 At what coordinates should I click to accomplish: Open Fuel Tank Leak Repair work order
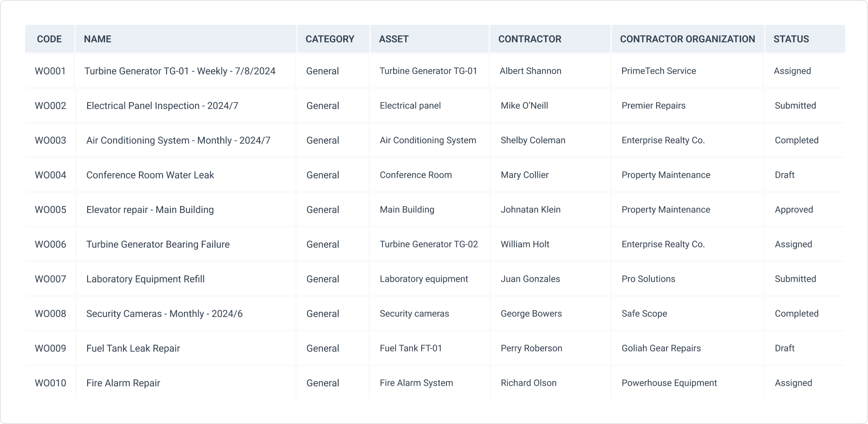pyautogui.click(x=133, y=348)
